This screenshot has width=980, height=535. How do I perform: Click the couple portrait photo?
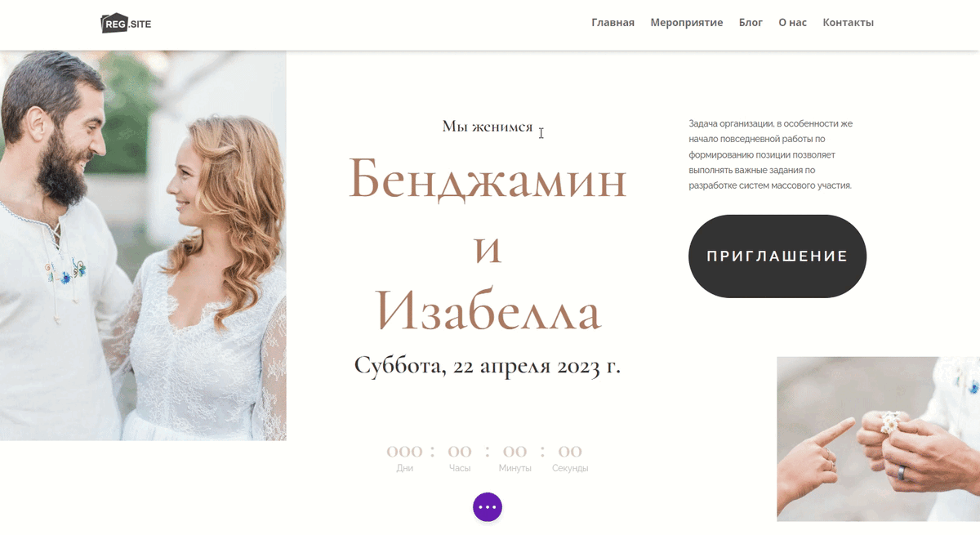143,246
